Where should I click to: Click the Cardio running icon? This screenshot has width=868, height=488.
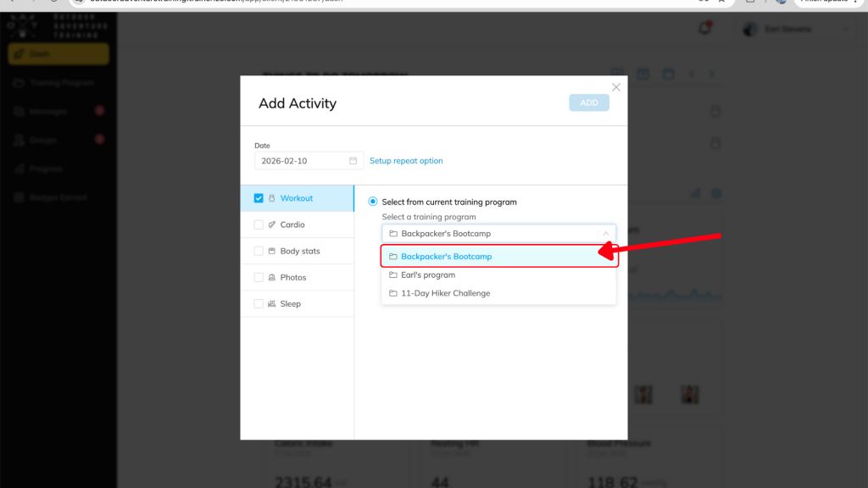click(x=272, y=225)
